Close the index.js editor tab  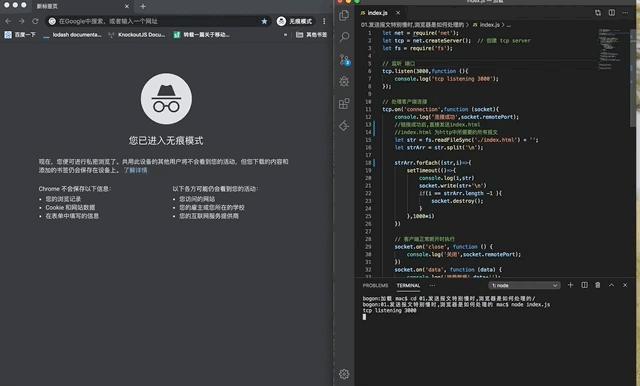[398, 13]
